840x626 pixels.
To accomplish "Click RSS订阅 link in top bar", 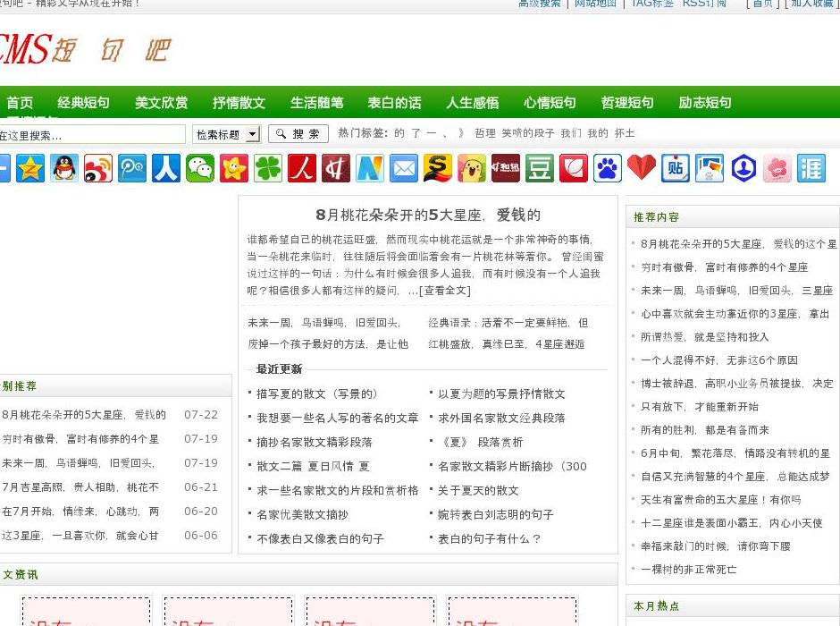I will tap(704, 4).
